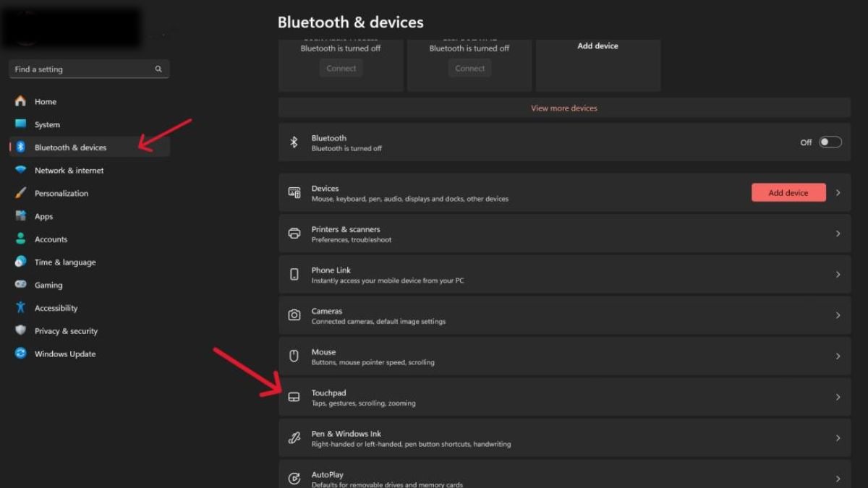Click the Gaming controller icon
The width and height of the screenshot is (868, 488).
pos(20,285)
